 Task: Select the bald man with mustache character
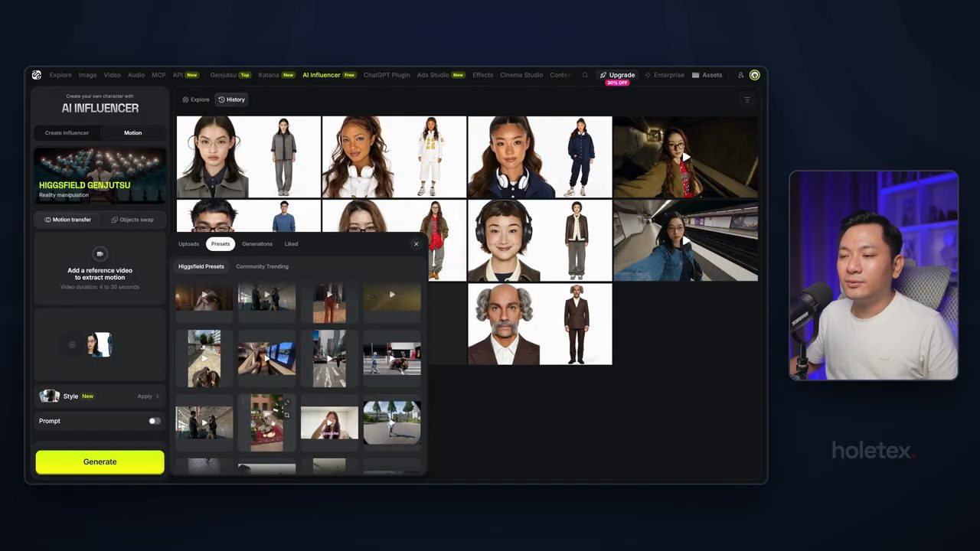(540, 324)
